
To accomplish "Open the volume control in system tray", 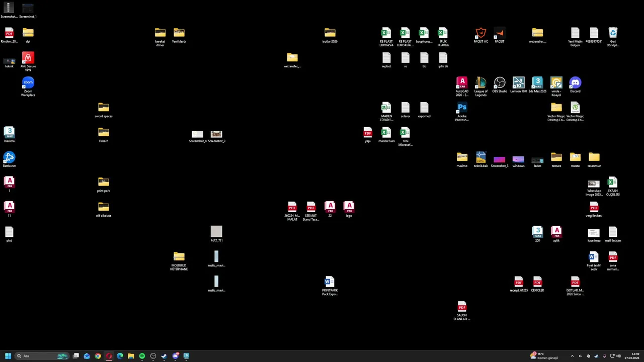I will pos(618,356).
